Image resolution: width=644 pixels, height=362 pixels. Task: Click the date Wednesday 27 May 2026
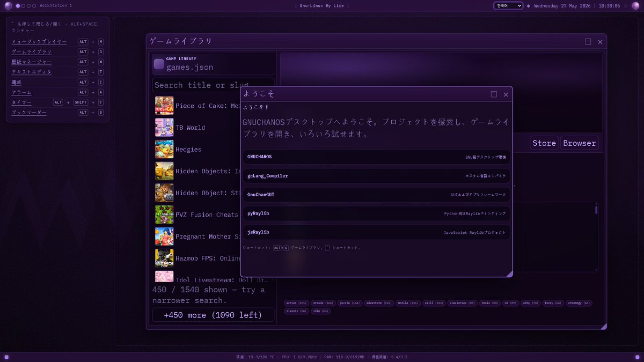pos(563,5)
